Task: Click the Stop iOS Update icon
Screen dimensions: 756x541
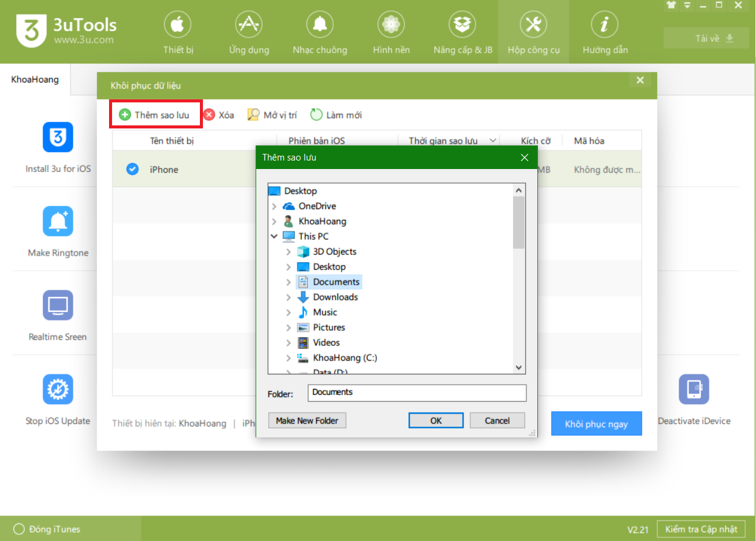Action: [58, 390]
